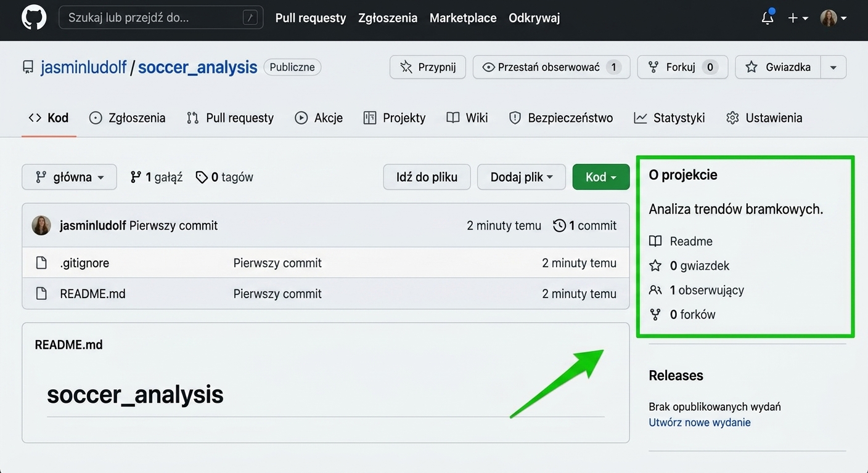The image size is (868, 473).
Task: Click Utwórz nowe wydanie link
Action: coord(700,422)
